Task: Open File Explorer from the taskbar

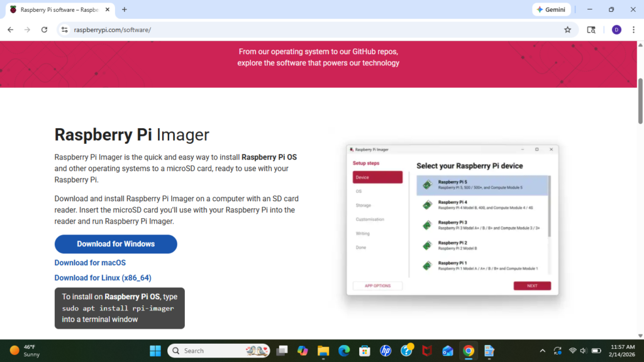Action: (323, 351)
